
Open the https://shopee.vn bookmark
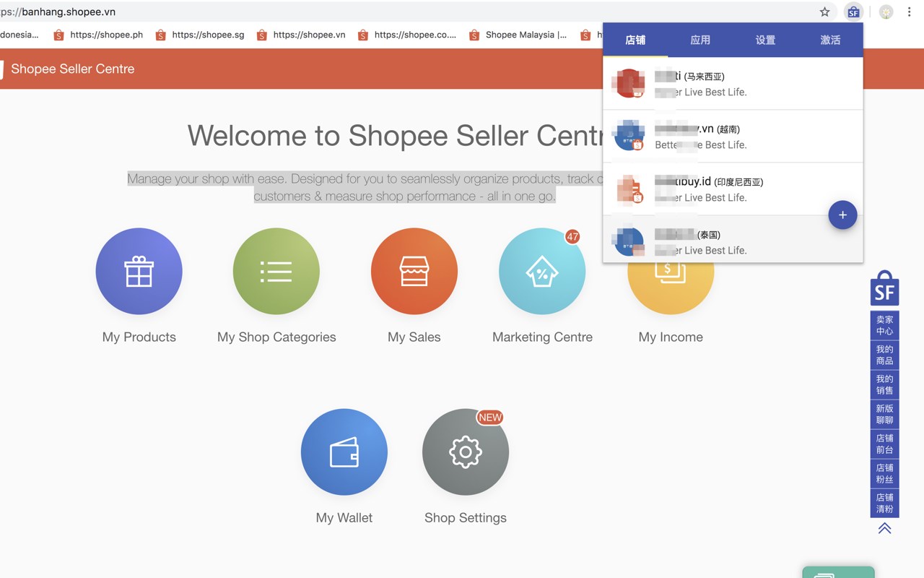(x=301, y=35)
